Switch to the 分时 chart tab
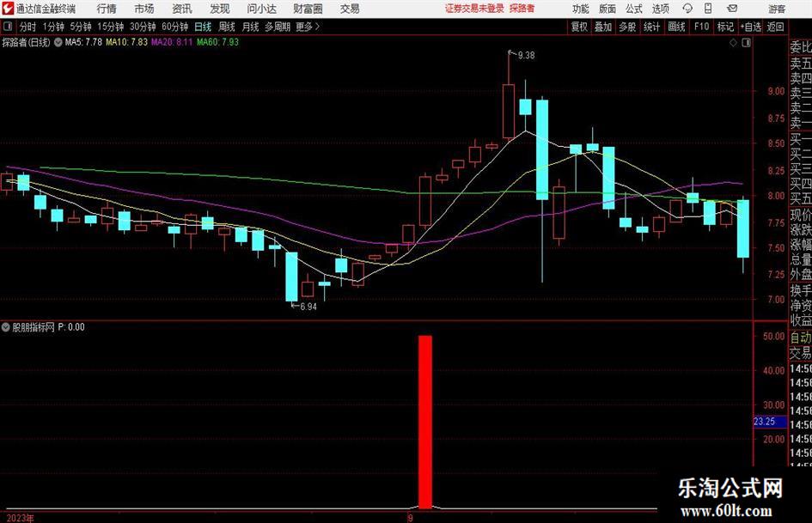Viewport: 812px width, 523px height. 28,27
